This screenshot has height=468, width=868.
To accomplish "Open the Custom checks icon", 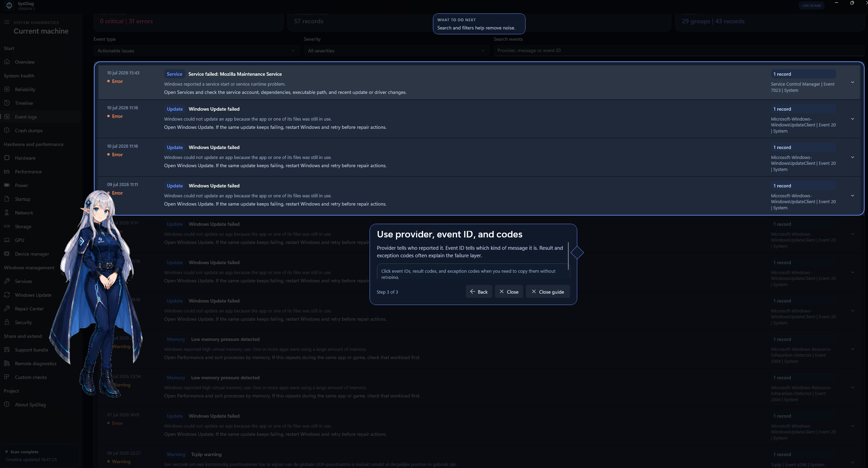I will (7, 377).
